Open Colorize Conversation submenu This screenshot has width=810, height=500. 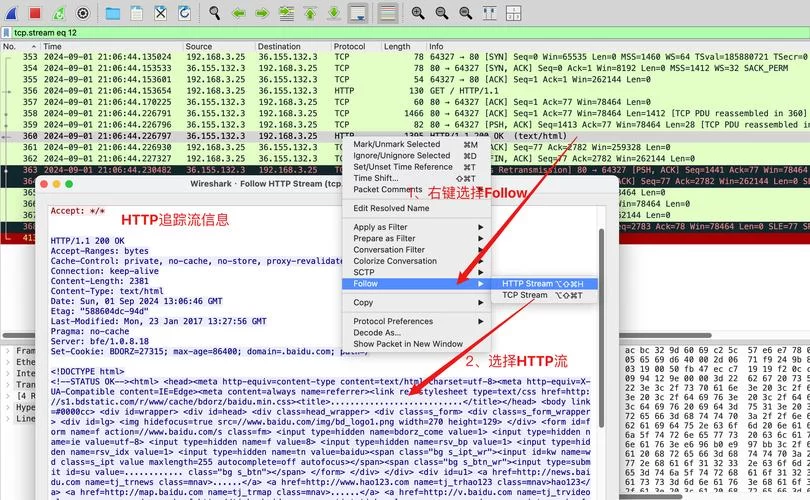416,261
